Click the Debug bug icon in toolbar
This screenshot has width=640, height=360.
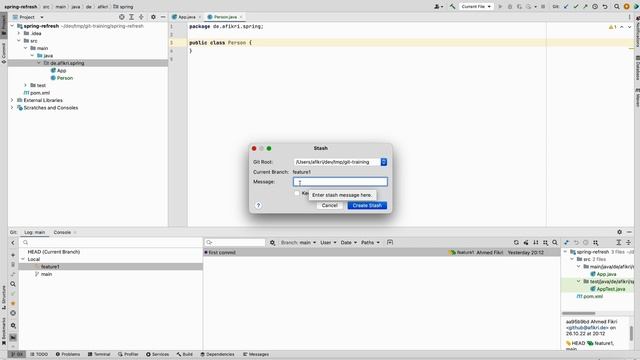click(x=510, y=7)
